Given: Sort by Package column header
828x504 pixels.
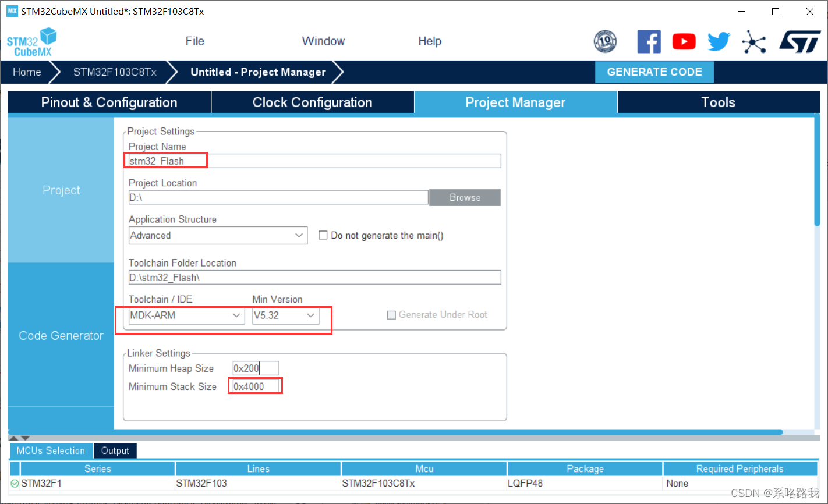Looking at the screenshot, I should [x=585, y=468].
